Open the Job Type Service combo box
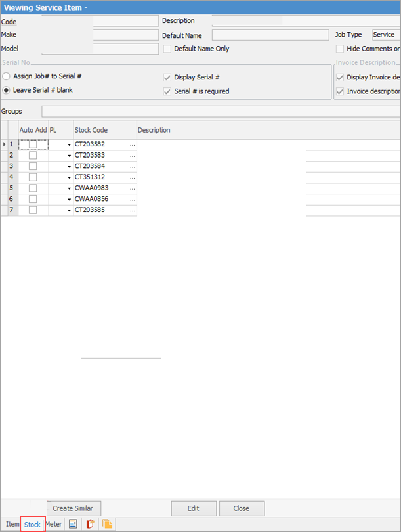Image resolution: width=401 pixels, height=532 pixels. [x=387, y=35]
